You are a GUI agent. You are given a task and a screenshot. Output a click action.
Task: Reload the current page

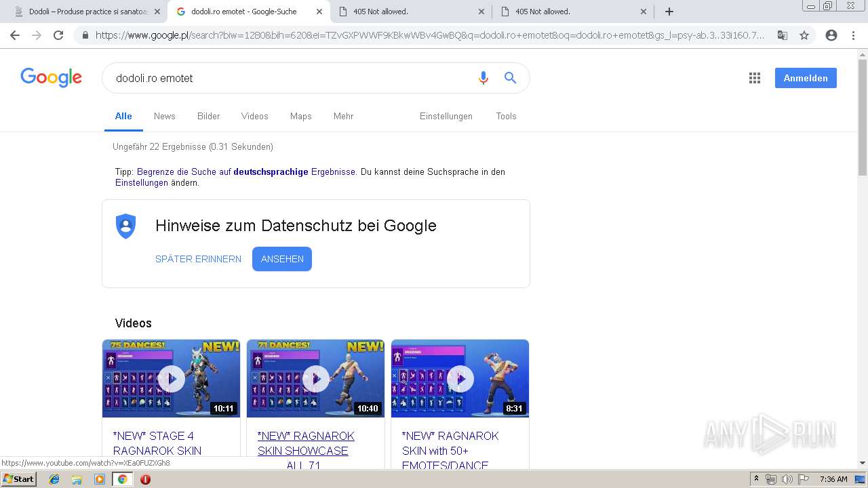[x=58, y=35]
